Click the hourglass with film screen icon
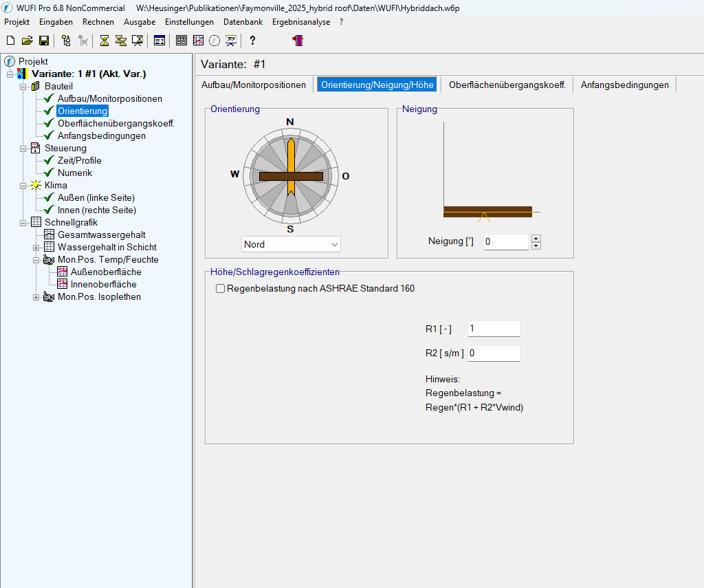This screenshot has width=704, height=588. click(137, 41)
